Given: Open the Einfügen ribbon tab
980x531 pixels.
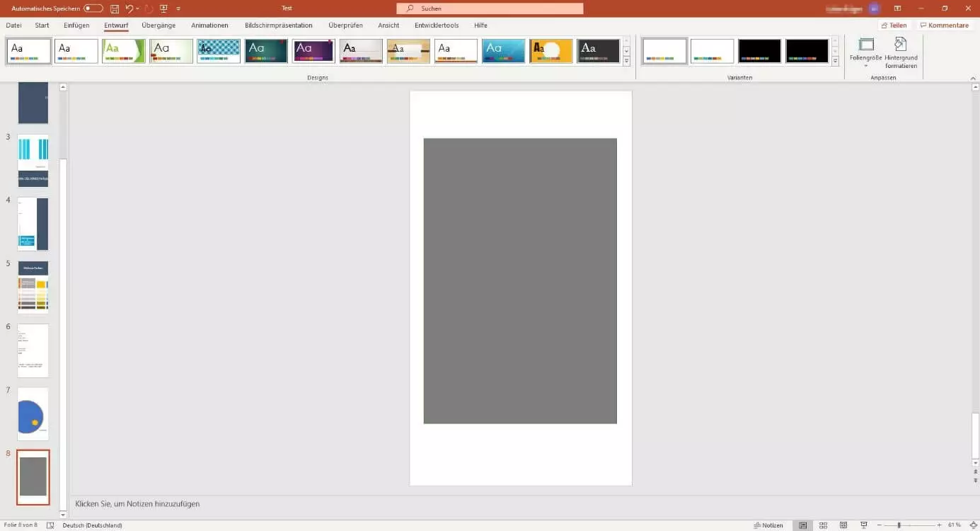Looking at the screenshot, I should 76,25.
